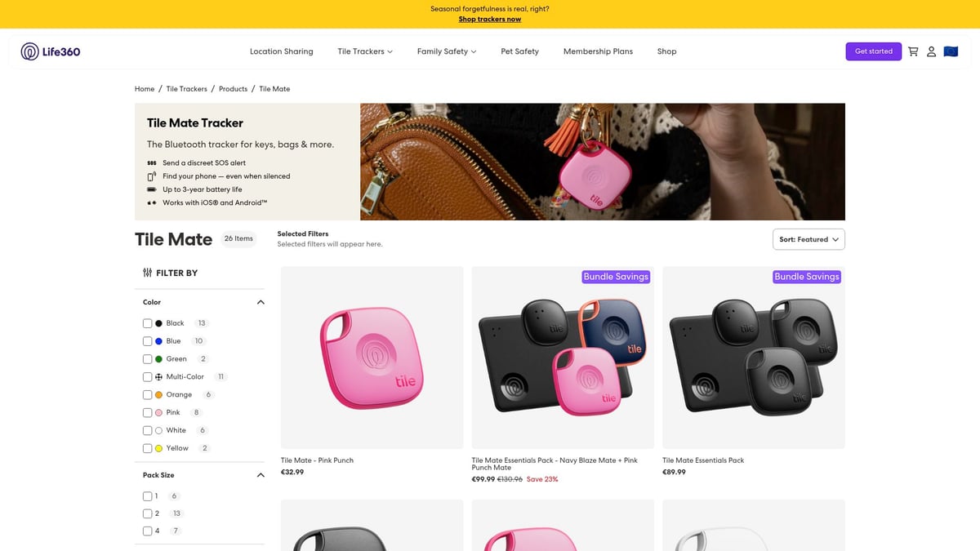The height and width of the screenshot is (551, 980).
Task: Open the user account icon
Action: point(931,51)
